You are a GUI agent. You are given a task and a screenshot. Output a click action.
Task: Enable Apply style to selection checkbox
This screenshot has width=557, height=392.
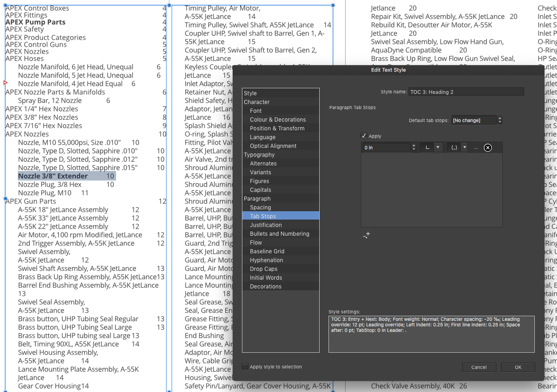click(245, 367)
